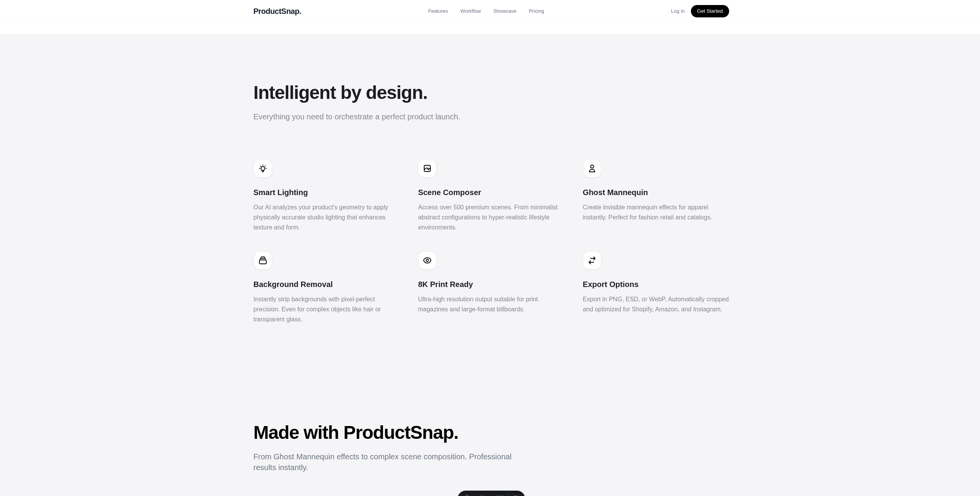Open the Features navigation item

438,11
